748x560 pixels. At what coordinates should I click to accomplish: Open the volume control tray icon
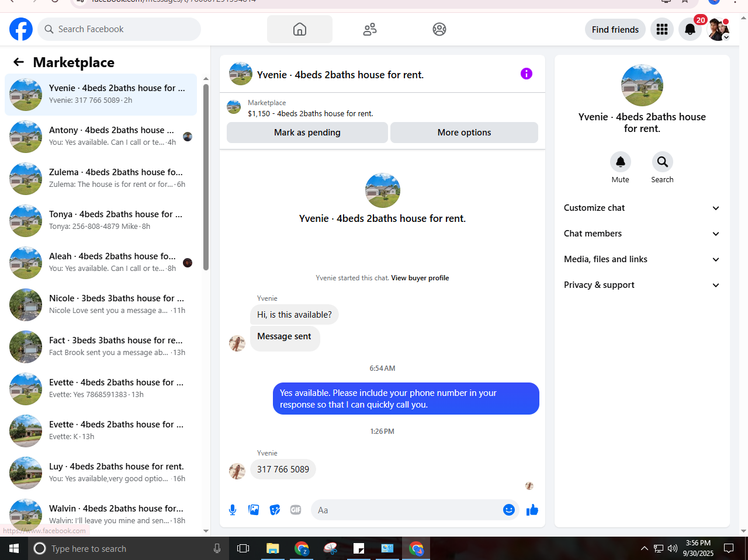(673, 548)
